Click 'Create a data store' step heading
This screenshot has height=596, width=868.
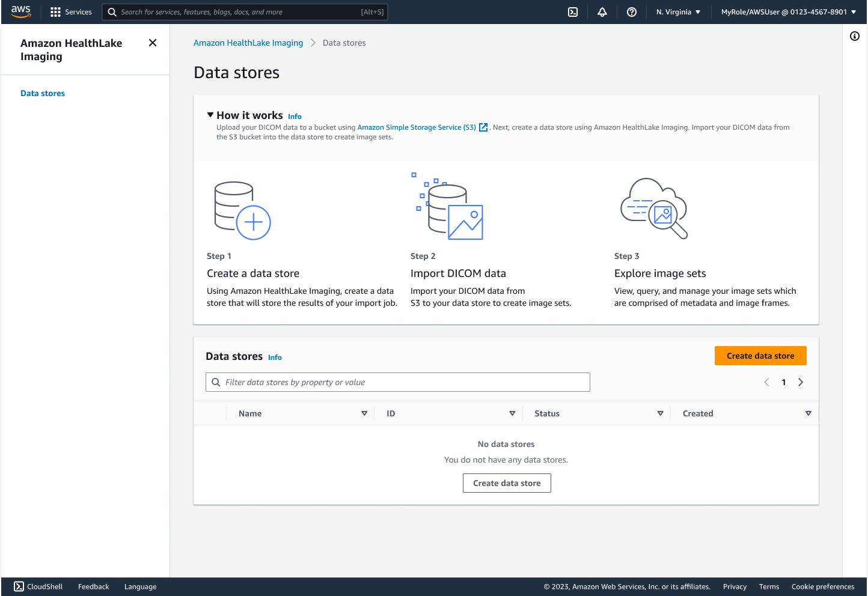point(253,273)
